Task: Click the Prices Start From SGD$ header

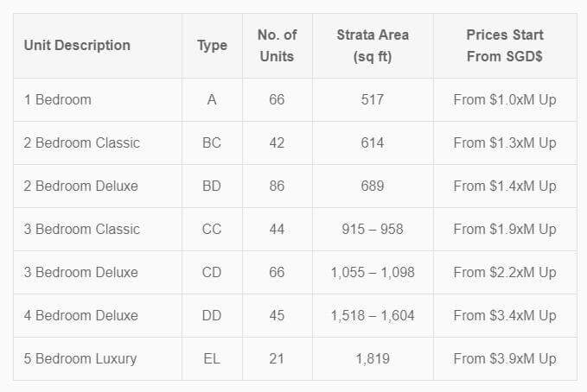Action: click(505, 46)
